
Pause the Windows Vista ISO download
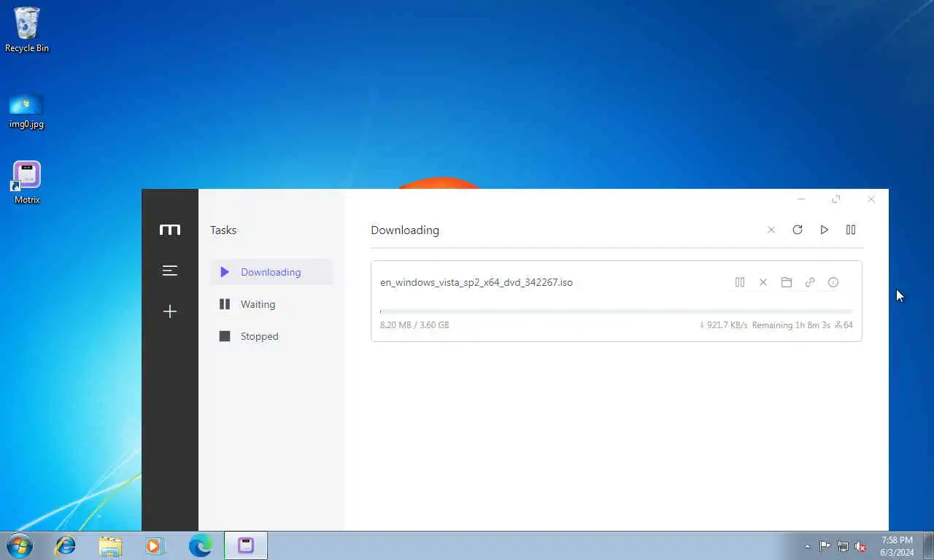740,282
